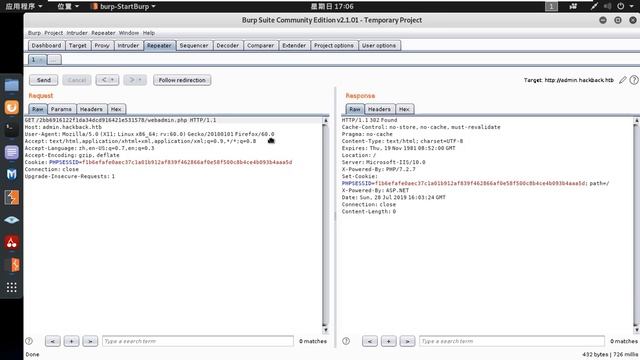640x360 pixels.
Task: Open Repeater help question mark icon
Action: pos(634,80)
